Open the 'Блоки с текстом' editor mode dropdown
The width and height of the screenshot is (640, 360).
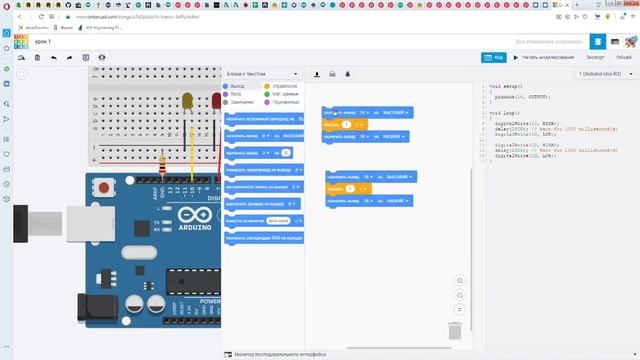click(262, 74)
